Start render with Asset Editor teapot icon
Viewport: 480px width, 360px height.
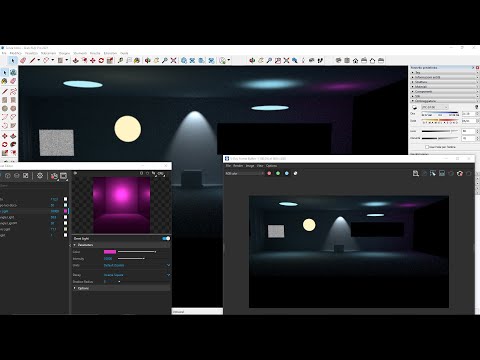click(54, 176)
